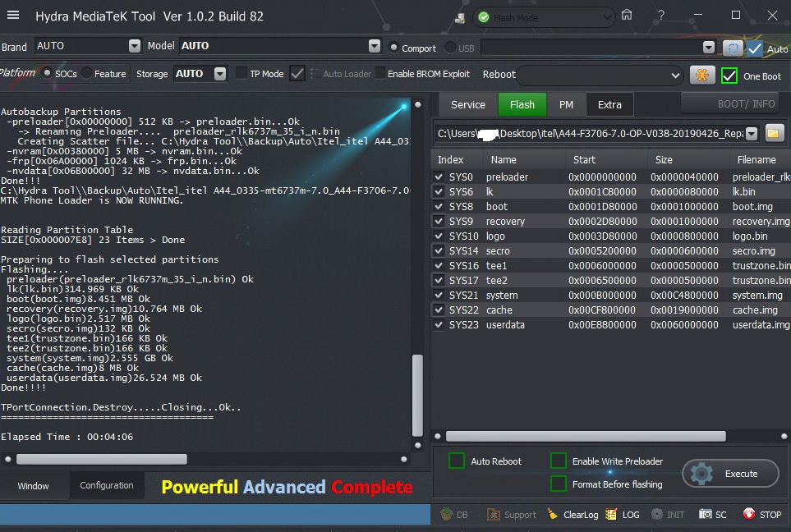
Task: Open the help question mark icon
Action: pyautogui.click(x=661, y=16)
